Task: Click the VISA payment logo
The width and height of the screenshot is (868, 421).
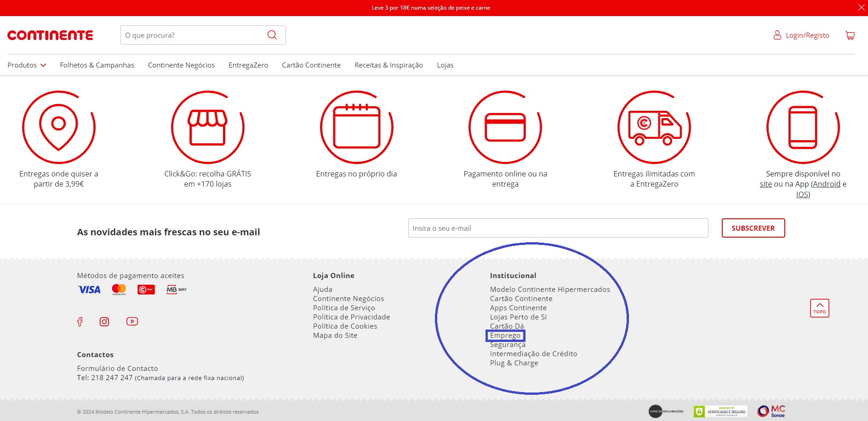Action: click(89, 290)
